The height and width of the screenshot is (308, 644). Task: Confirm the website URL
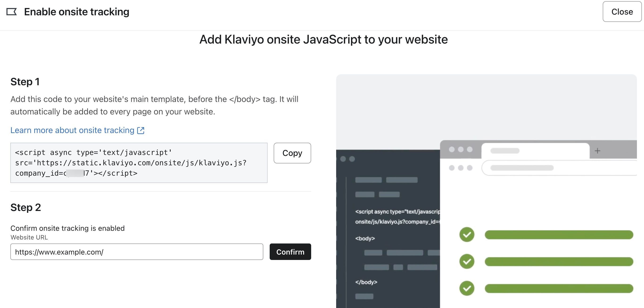tap(290, 252)
